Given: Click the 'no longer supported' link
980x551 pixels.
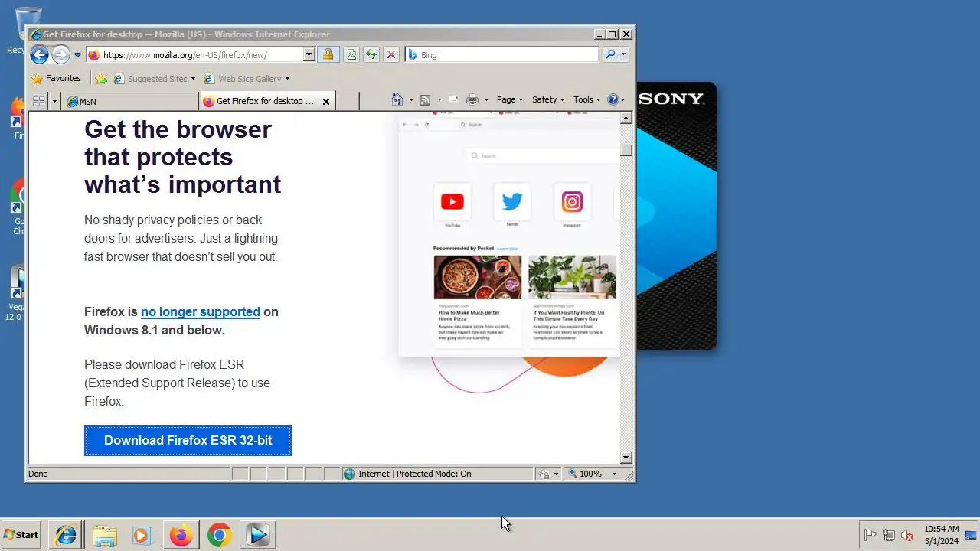Looking at the screenshot, I should pyautogui.click(x=200, y=311).
